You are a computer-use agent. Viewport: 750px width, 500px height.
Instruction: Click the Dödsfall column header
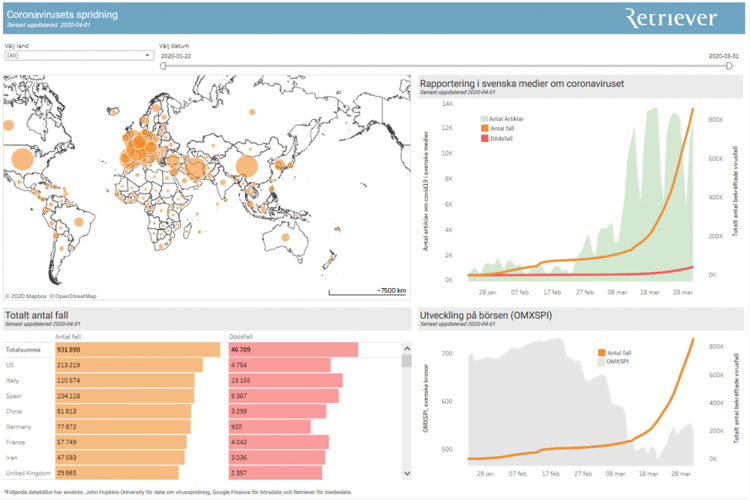(x=240, y=336)
